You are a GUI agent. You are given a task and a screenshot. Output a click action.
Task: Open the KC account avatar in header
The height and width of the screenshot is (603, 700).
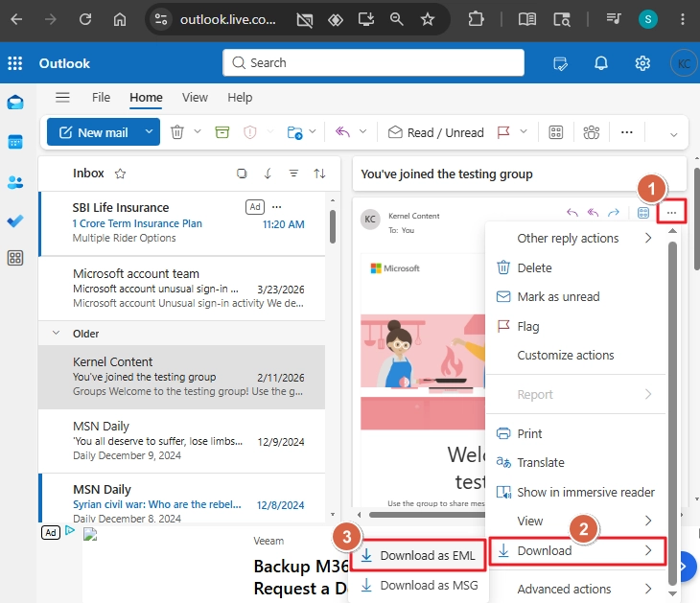(x=684, y=64)
